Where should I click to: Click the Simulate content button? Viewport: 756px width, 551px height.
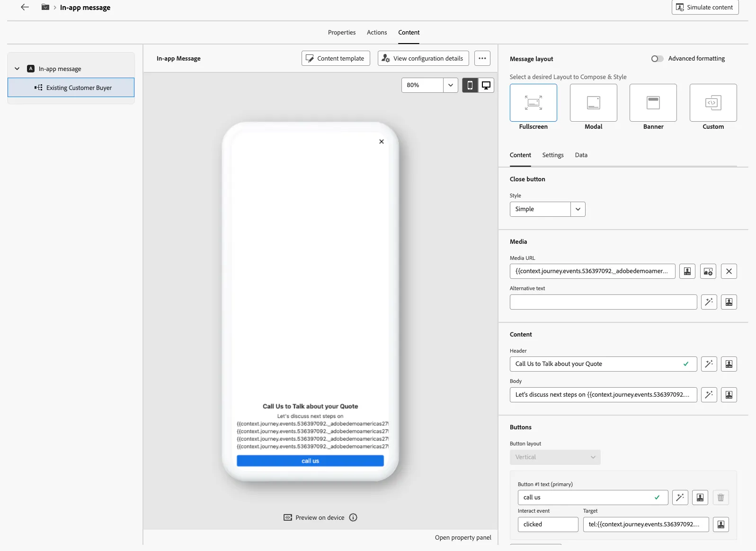pyautogui.click(x=705, y=7)
